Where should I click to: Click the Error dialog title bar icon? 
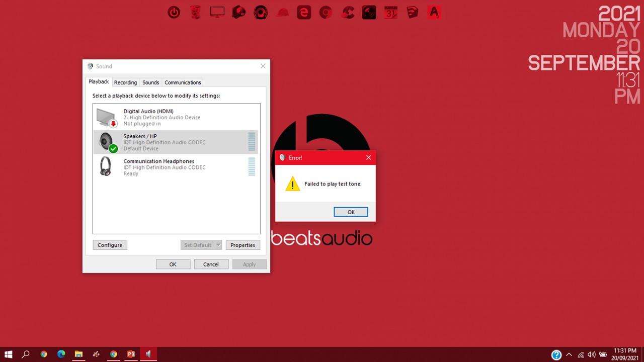(282, 158)
